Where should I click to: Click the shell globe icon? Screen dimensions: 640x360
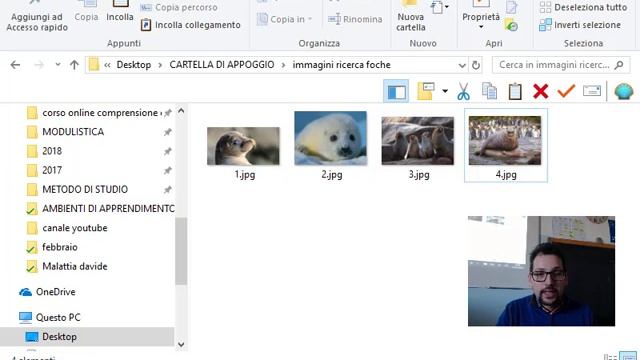click(624, 91)
